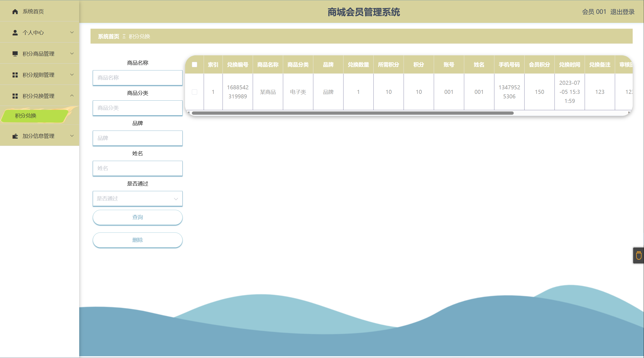
Task: Click the floating mouse icon at right edge
Action: 638,256
